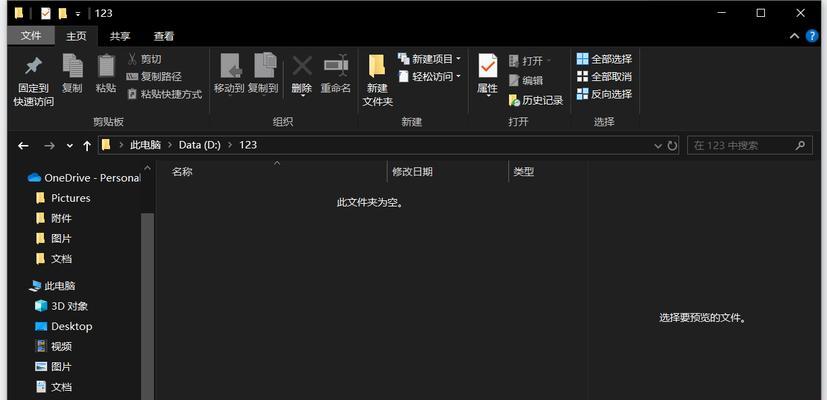This screenshot has width=827, height=400.
Task: Click the navigation pane scrollbar thumb
Action: [x=148, y=306]
